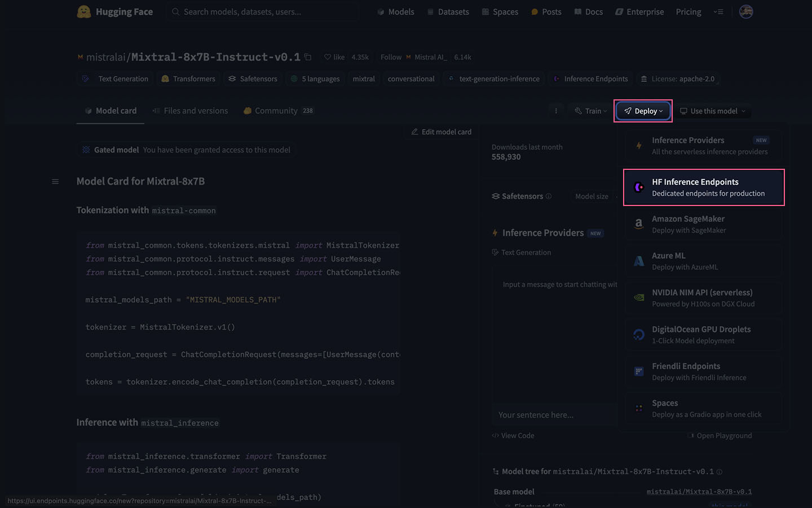Click the License: apache-2.0 tag
Image resolution: width=812 pixels, height=508 pixels.
coord(678,79)
